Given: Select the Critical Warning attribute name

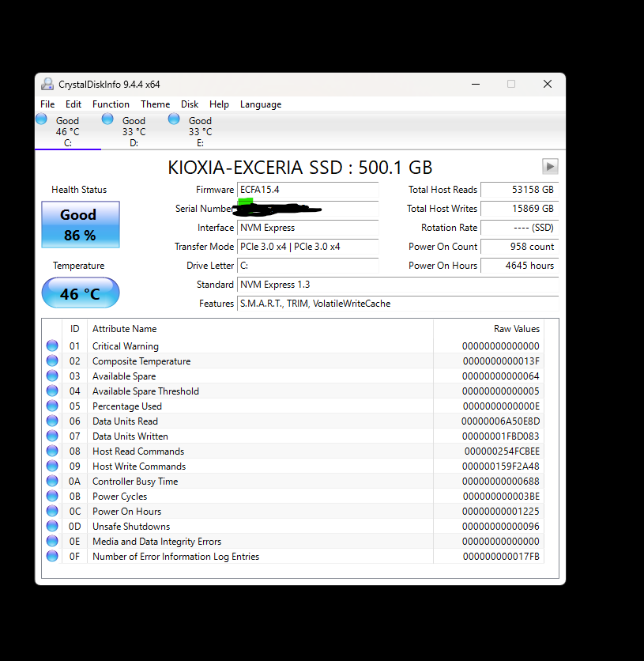Looking at the screenshot, I should [x=126, y=346].
